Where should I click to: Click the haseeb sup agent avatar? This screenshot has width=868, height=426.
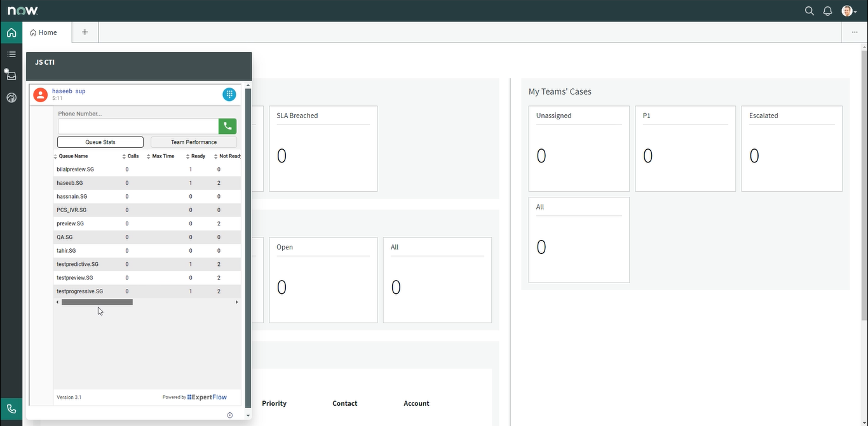tap(40, 95)
